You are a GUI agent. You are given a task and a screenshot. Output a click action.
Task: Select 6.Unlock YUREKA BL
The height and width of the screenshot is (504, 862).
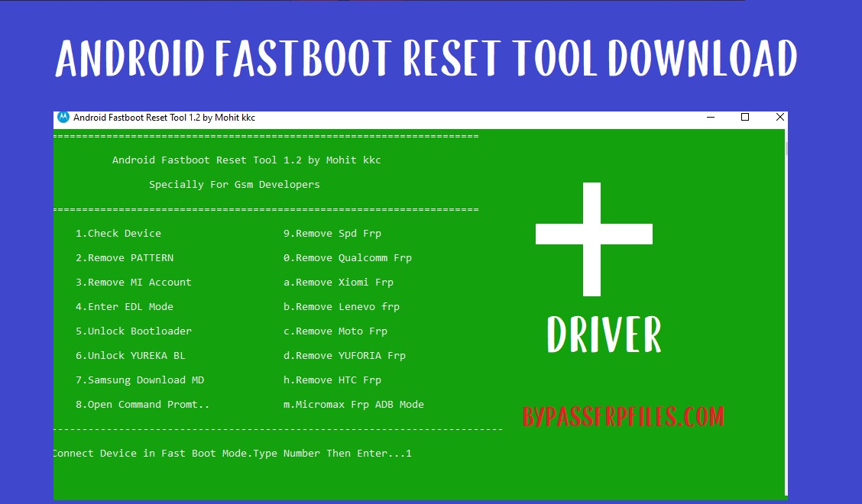127,355
